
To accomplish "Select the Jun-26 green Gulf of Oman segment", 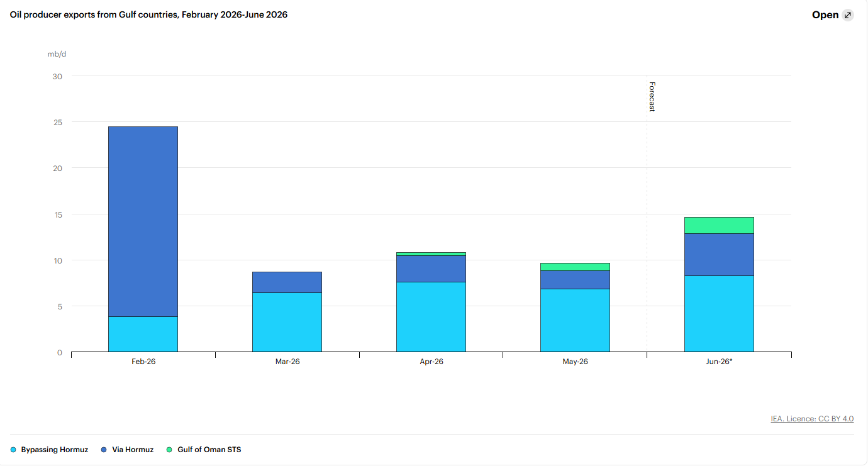I will coord(719,225).
